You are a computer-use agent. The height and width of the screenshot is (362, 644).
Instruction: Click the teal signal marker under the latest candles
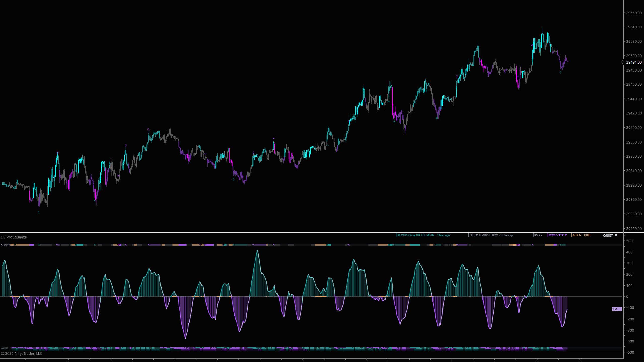click(560, 72)
